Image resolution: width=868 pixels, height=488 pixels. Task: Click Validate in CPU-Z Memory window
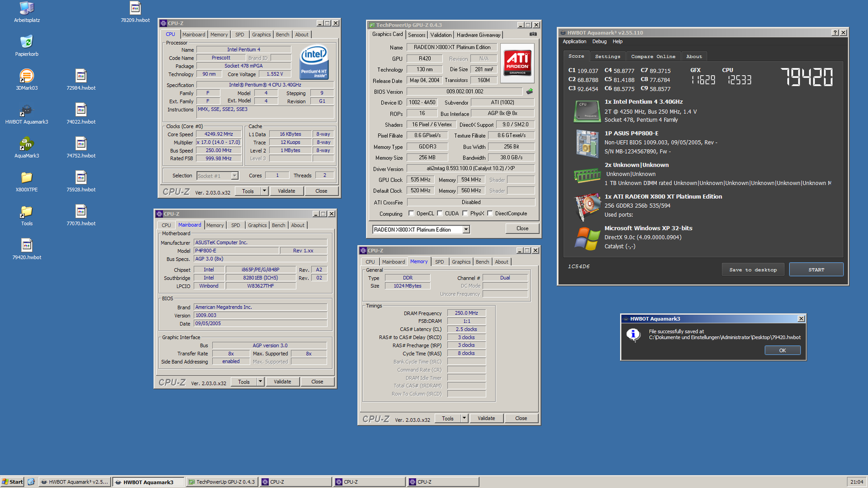pos(486,418)
